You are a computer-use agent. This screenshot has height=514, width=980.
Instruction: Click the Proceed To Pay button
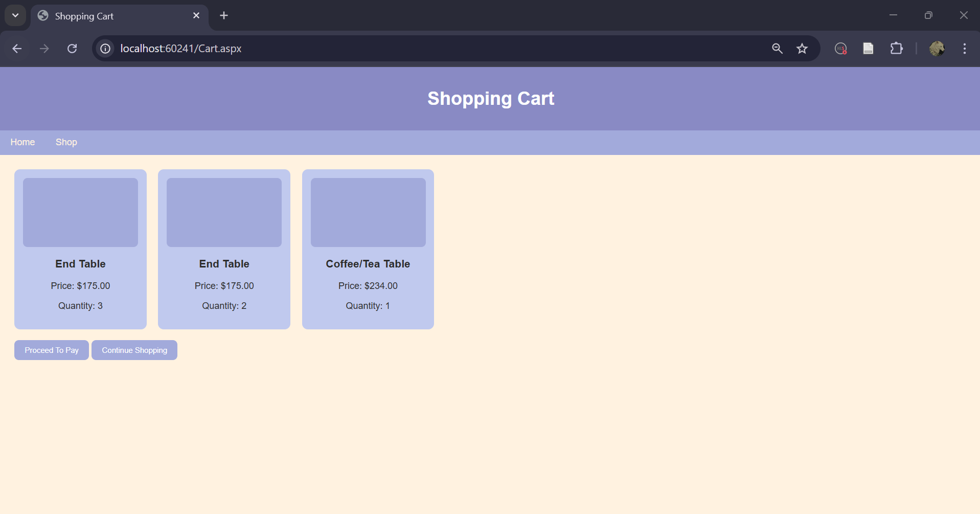[51, 350]
